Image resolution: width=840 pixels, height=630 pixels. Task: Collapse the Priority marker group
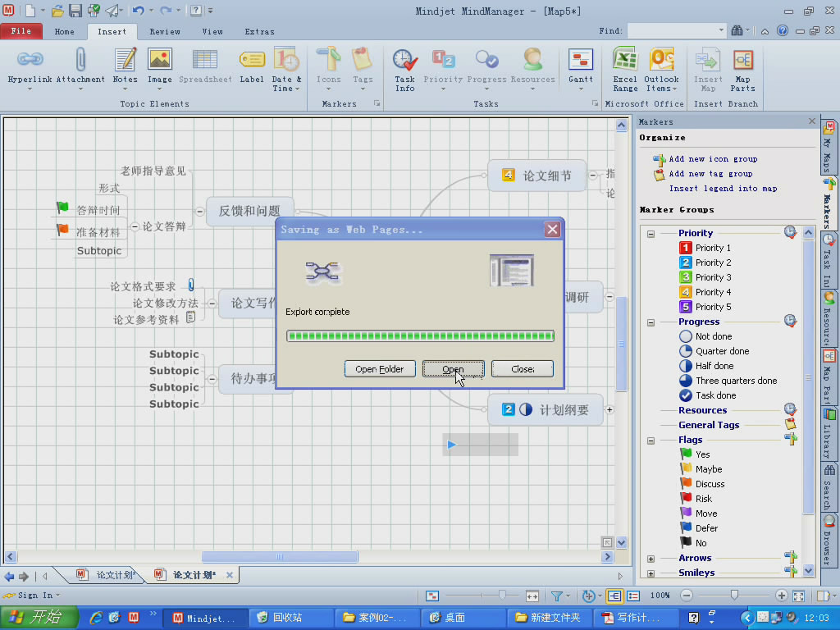coord(651,234)
